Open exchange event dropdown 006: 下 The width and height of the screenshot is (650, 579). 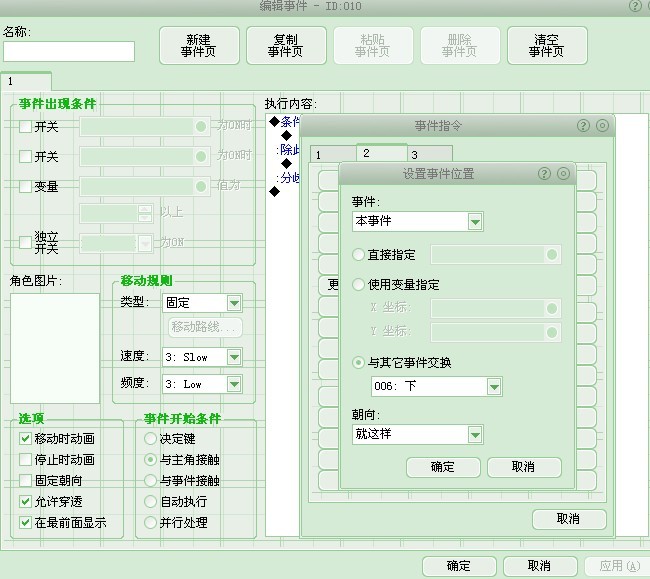point(437,387)
